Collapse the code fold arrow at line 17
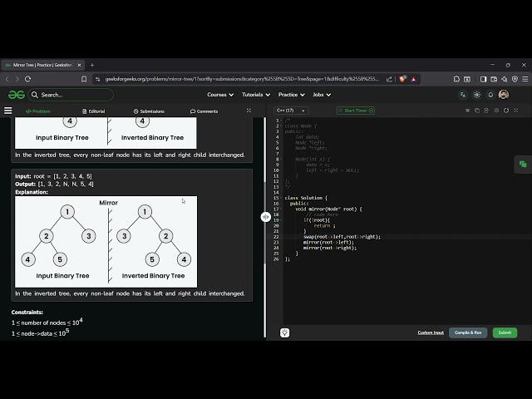The height and width of the screenshot is (399, 532). pyautogui.click(x=281, y=209)
